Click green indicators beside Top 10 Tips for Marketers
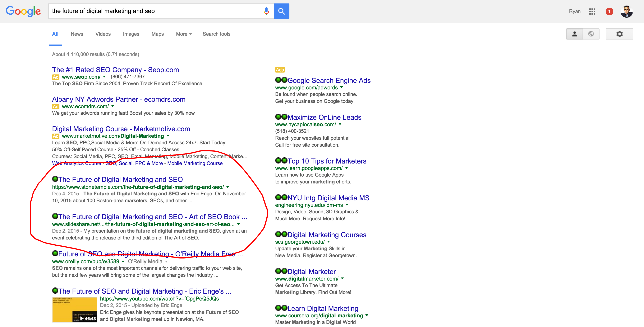The height and width of the screenshot is (327, 644). pyautogui.click(x=281, y=160)
